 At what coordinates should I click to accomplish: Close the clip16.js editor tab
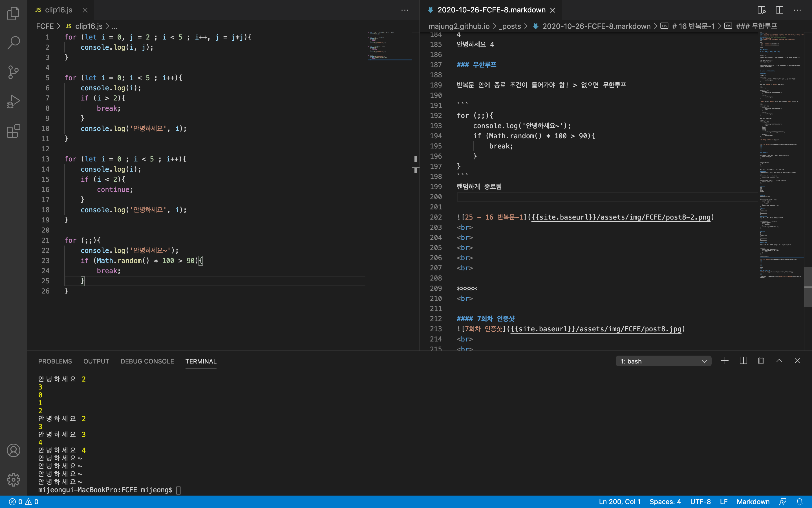pyautogui.click(x=85, y=10)
